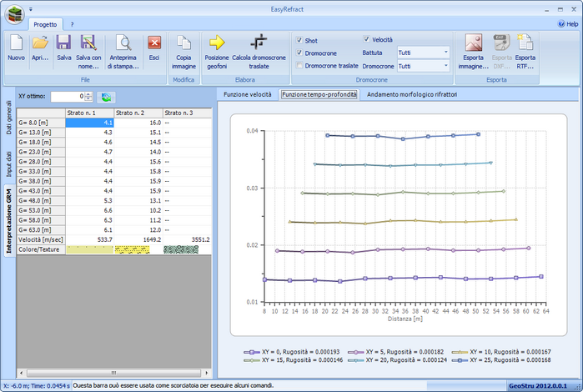
Task: Select row header G= 13.0 [m]
Action: [41, 133]
